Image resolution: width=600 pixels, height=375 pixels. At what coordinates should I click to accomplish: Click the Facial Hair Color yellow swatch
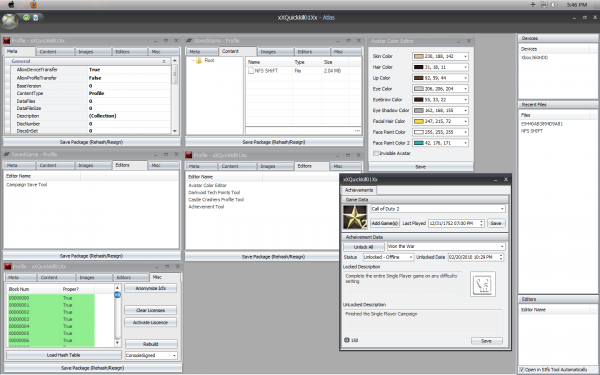point(419,121)
